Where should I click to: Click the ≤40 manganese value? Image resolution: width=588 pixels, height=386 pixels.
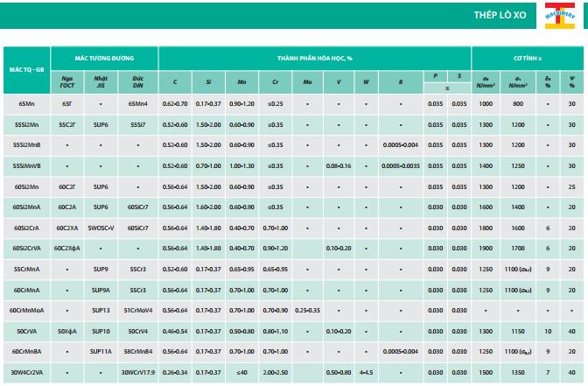(x=241, y=373)
